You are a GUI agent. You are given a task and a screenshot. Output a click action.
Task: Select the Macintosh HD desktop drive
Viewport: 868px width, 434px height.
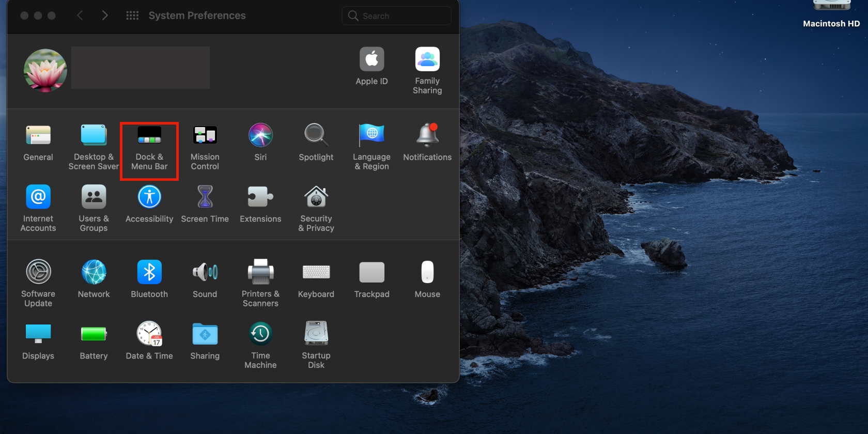click(x=831, y=14)
